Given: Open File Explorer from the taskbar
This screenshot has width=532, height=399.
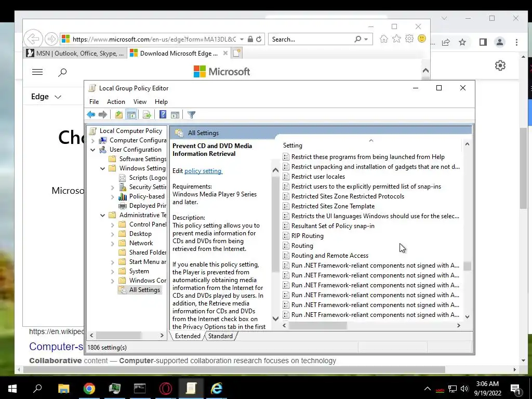Looking at the screenshot, I should [63, 388].
